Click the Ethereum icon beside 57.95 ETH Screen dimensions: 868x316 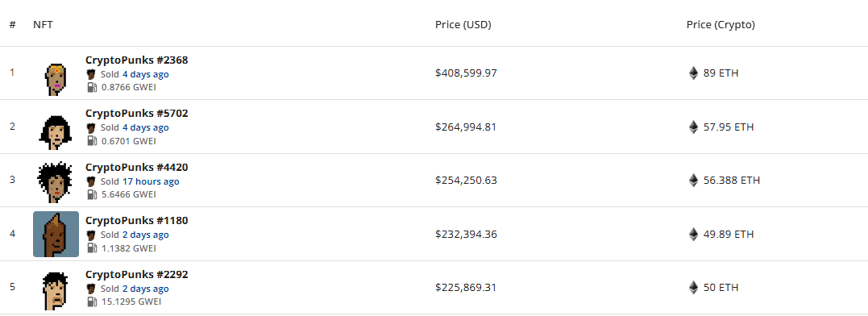[693, 127]
